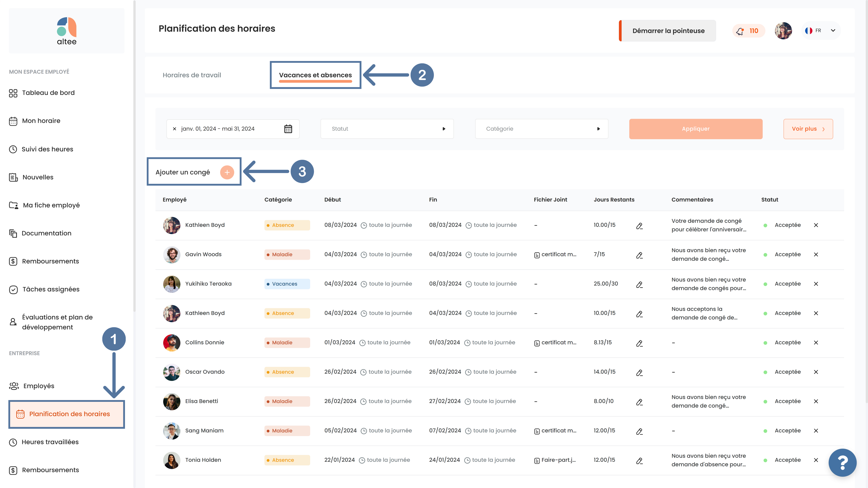The image size is (868, 488).
Task: Click the Tâches assignées check icon
Action: pyautogui.click(x=13, y=290)
